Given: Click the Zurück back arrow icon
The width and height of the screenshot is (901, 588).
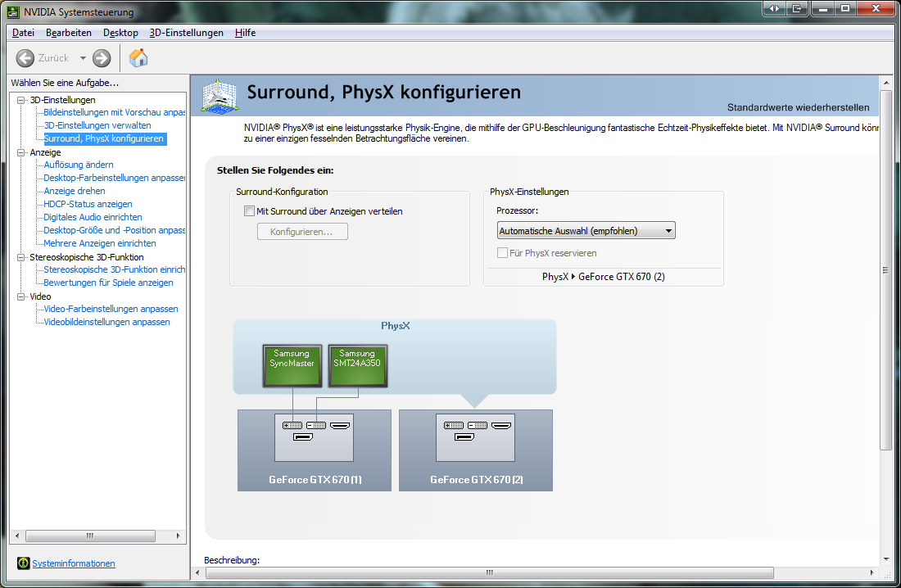Looking at the screenshot, I should pyautogui.click(x=25, y=58).
